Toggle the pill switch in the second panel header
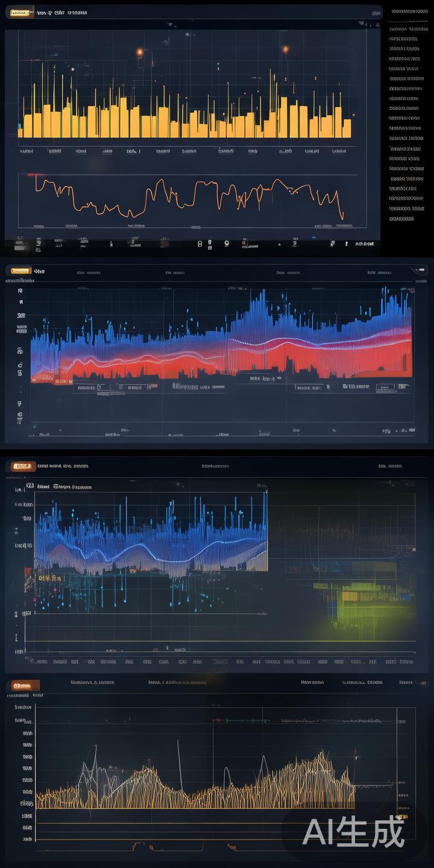 point(420,271)
